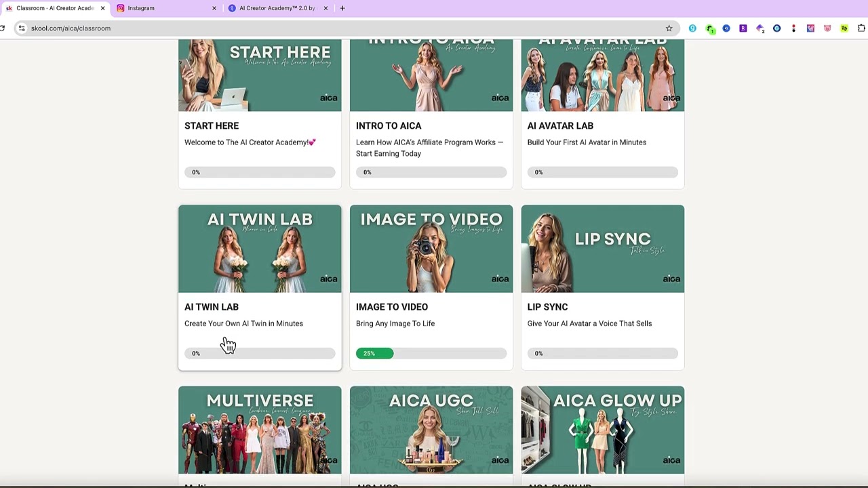Click 'Build Your First AI Avatar in Minutes'
This screenshot has width=868, height=488.
[x=587, y=142]
